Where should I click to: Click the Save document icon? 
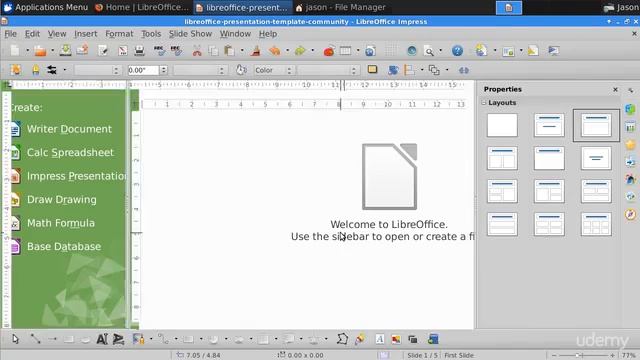click(x=65, y=50)
